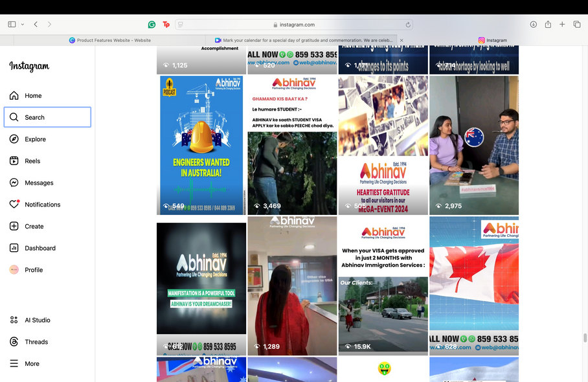The image size is (588, 382).
Task: Toggle the Safari sidebar panel
Action: tap(12, 25)
